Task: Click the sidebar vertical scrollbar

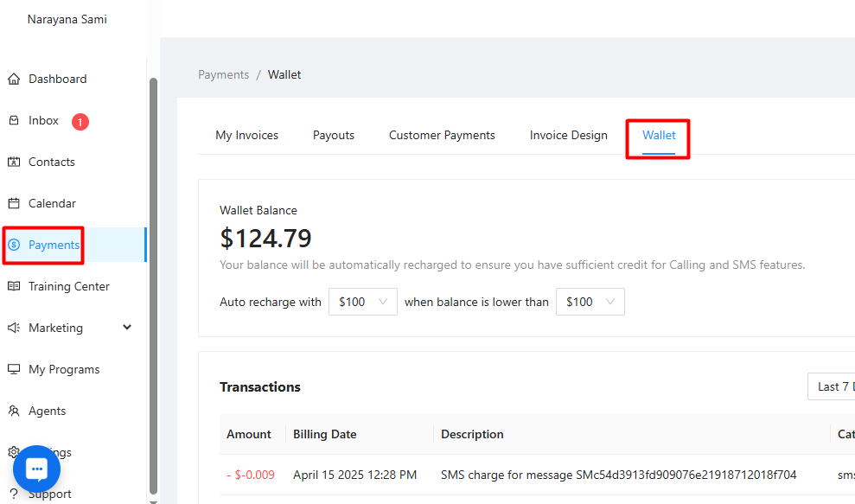Action: [x=154, y=285]
